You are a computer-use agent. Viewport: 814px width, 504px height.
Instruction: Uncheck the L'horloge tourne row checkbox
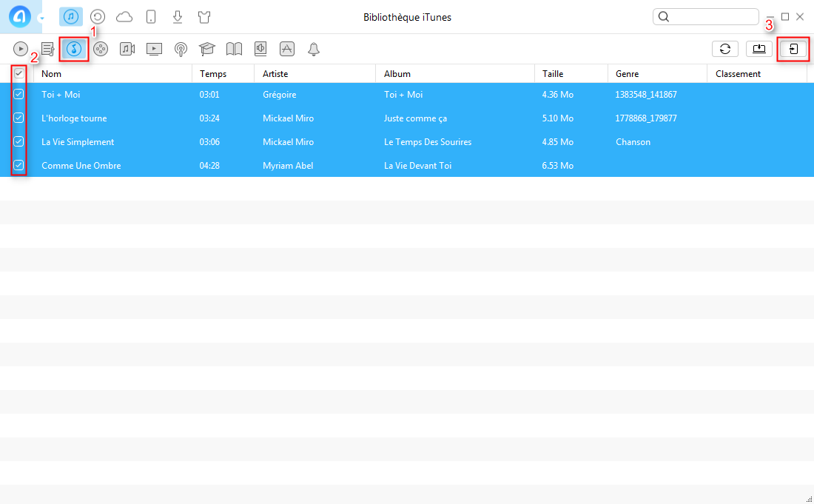[18, 118]
